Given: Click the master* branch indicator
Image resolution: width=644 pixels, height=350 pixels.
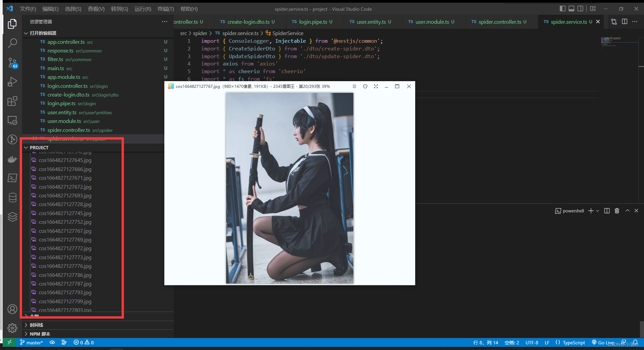Looking at the screenshot, I should click(x=32, y=342).
